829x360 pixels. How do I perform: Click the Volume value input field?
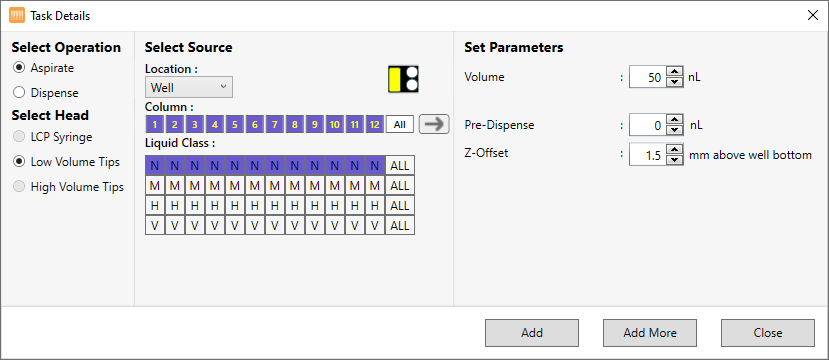647,78
